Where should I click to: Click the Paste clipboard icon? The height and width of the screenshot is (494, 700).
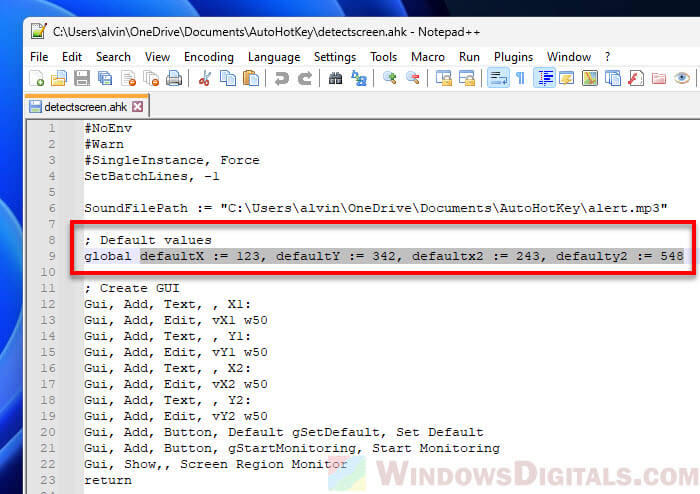[251, 79]
